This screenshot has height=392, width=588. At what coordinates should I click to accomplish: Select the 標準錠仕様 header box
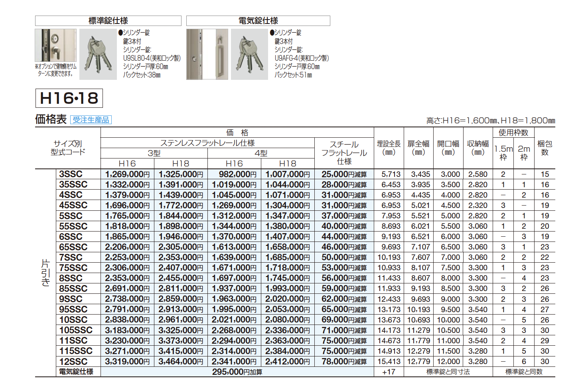[108, 21]
